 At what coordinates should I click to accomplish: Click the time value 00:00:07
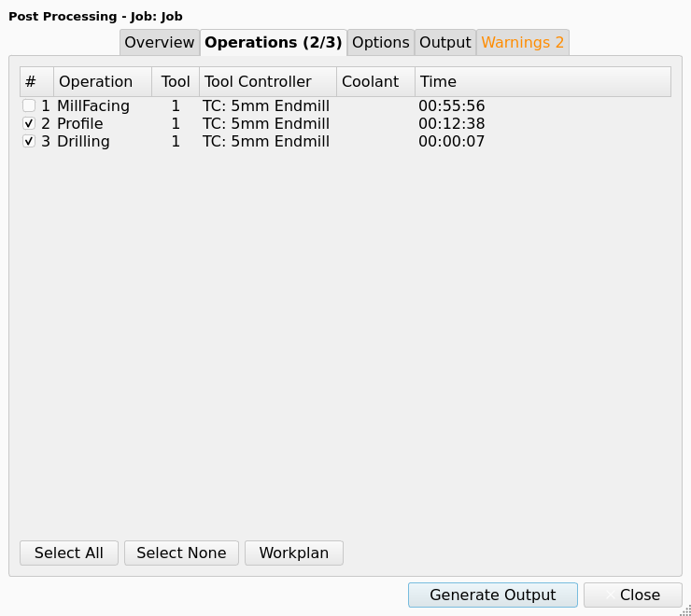452,141
